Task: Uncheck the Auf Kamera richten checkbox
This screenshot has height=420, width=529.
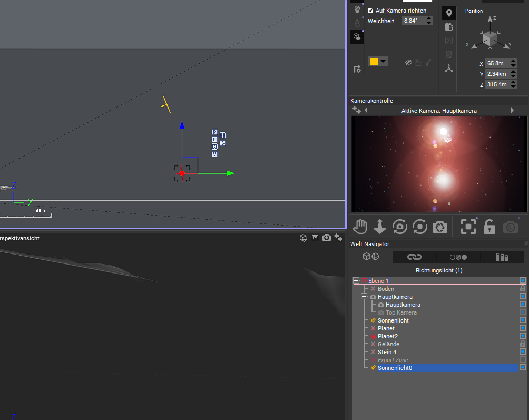Action: (371, 11)
